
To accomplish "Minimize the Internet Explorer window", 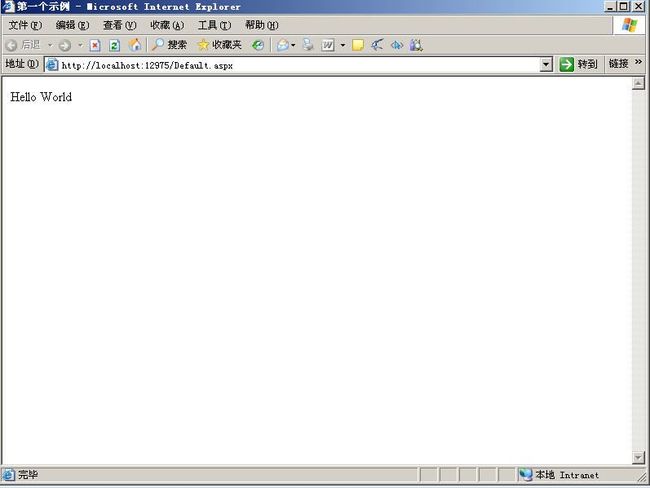I will click(610, 6).
